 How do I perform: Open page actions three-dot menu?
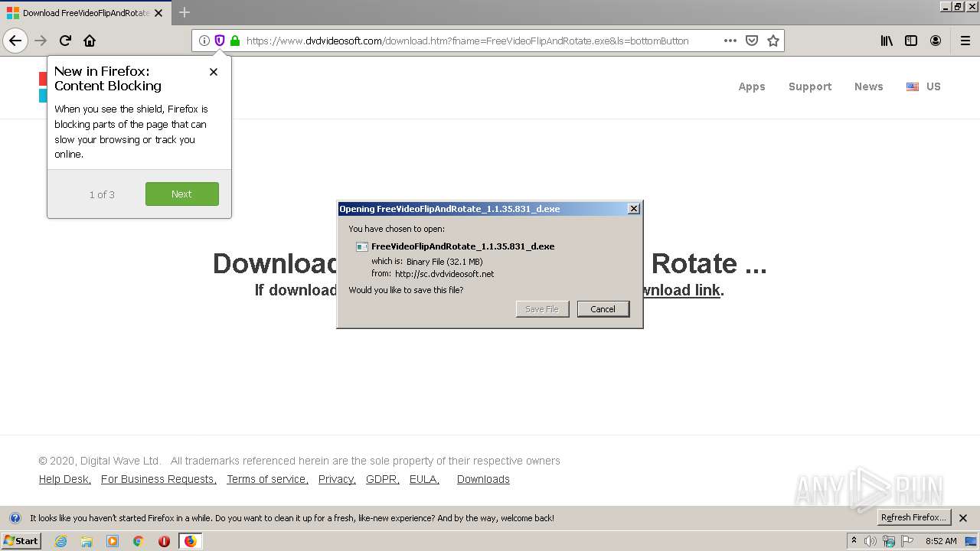[730, 41]
